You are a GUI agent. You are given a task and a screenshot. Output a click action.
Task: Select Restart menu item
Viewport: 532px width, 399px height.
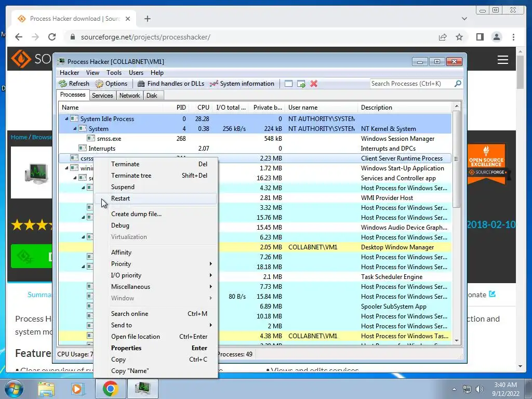155,198
